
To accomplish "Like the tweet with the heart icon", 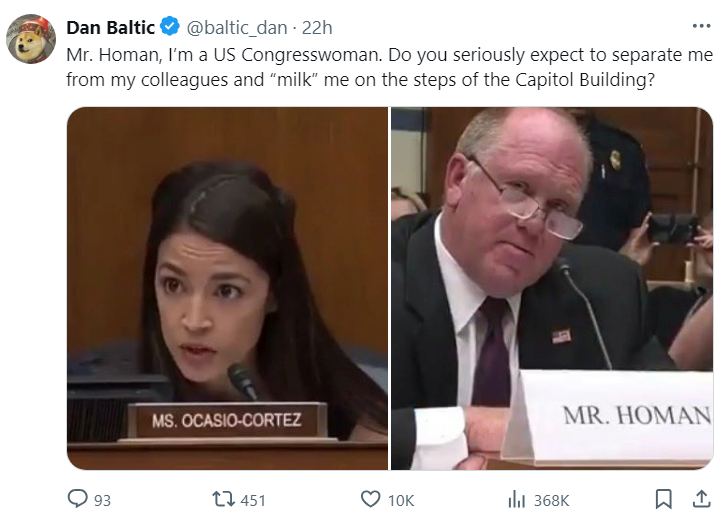I will pyautogui.click(x=370, y=499).
